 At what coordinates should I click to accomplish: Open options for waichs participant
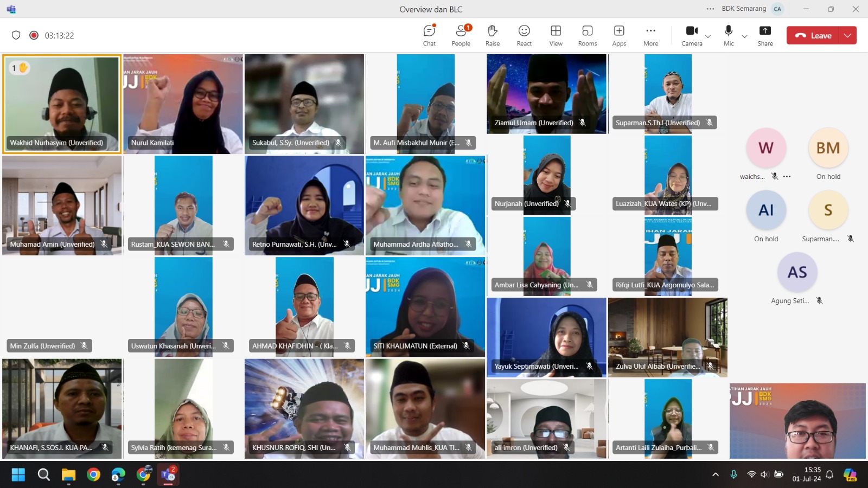point(787,176)
